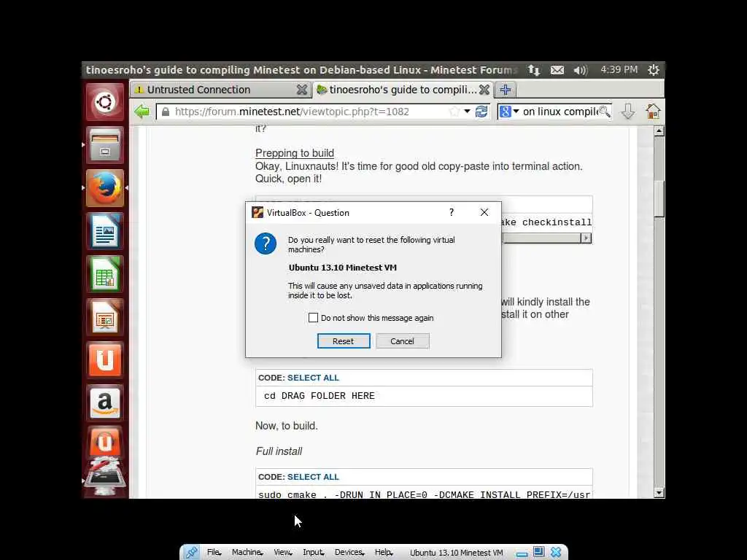This screenshot has width=747, height=560.
Task: Click the 'Full install' italic text
Action: pos(279,451)
